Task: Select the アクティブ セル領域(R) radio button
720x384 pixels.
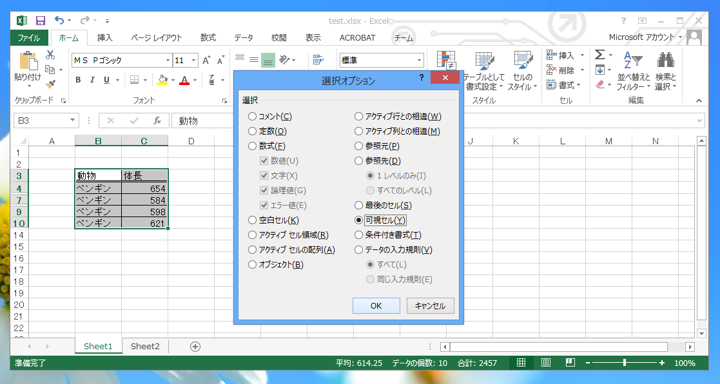Action: [x=252, y=235]
